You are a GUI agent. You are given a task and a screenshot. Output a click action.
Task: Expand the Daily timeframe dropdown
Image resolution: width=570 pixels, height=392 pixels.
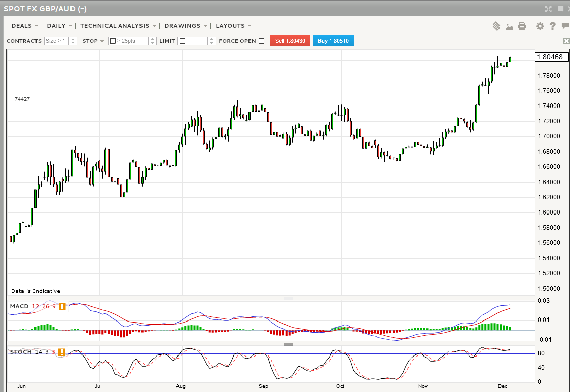coord(59,26)
